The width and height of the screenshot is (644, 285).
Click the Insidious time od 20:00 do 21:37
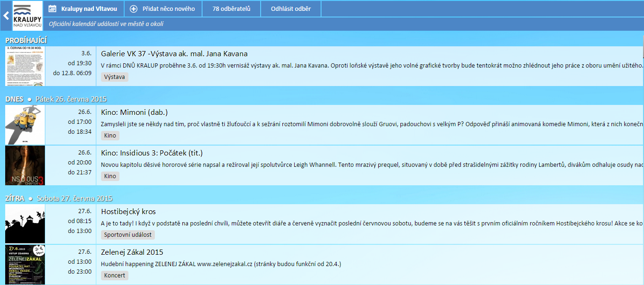pos(80,167)
